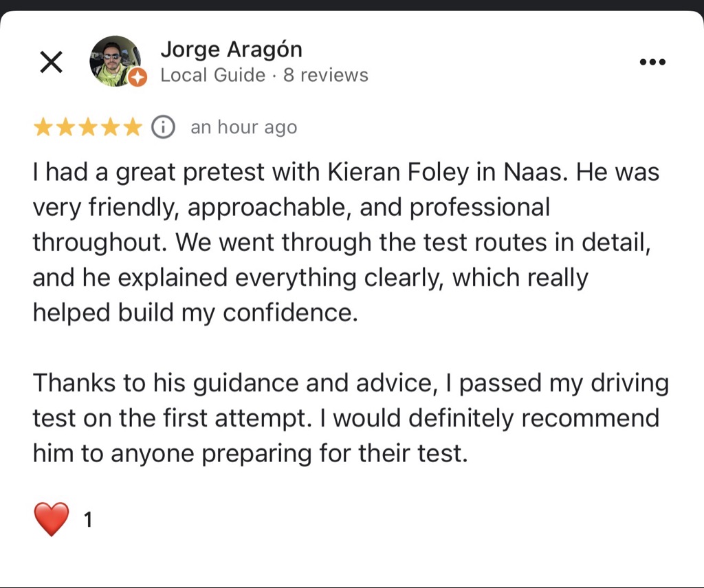Screen dimensions: 704x588
Task: Click the like count number 1
Action: (x=87, y=520)
